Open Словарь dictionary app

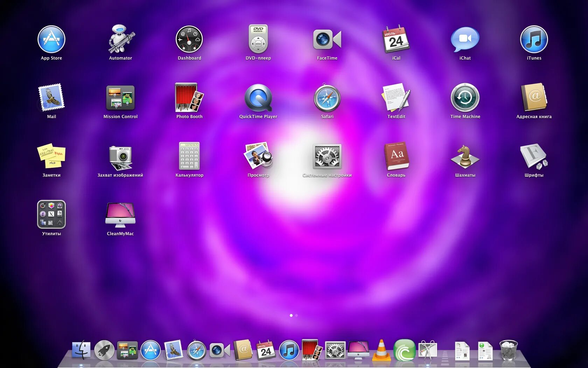pyautogui.click(x=396, y=156)
